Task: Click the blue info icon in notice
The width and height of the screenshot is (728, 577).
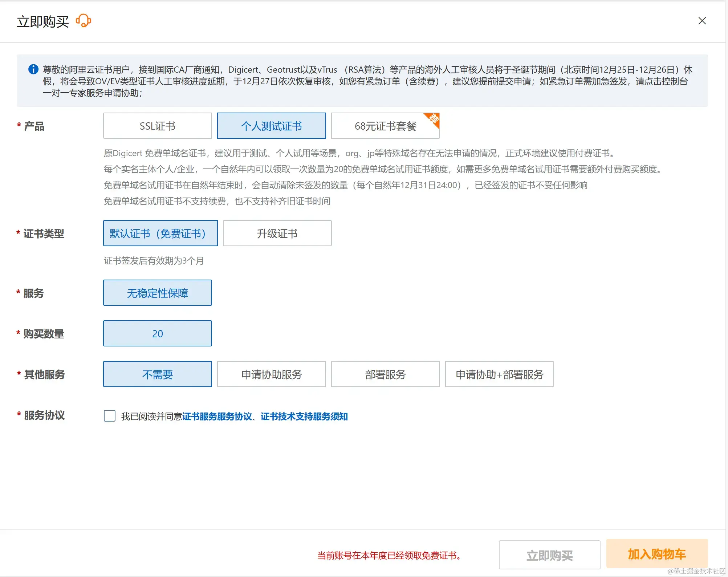Action: 33,69
